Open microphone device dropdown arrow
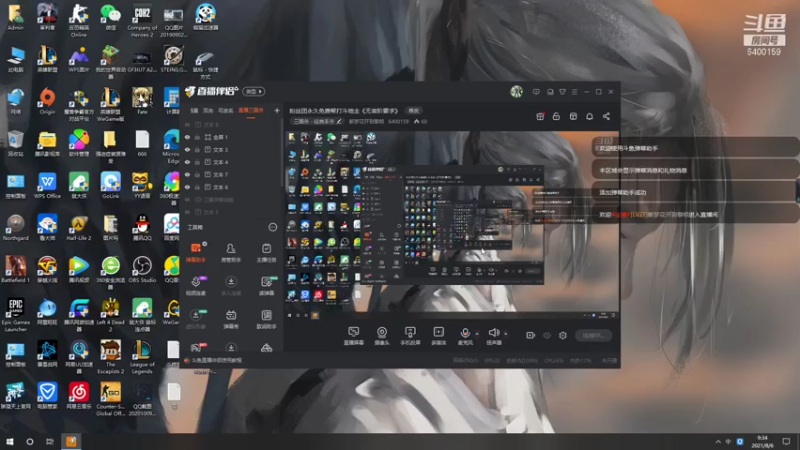Screen dimensions: 800x450 [x=477, y=334]
